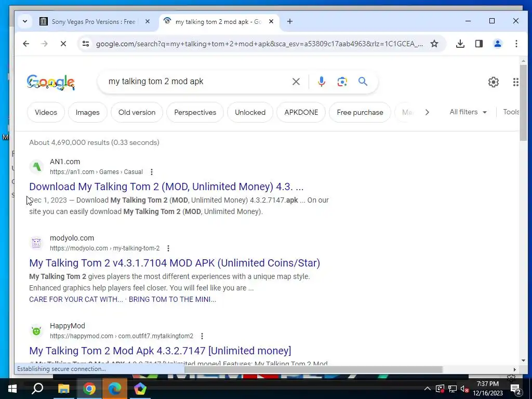Click the AN1.com site favicon
This screenshot has height=399, width=532.
point(36,167)
